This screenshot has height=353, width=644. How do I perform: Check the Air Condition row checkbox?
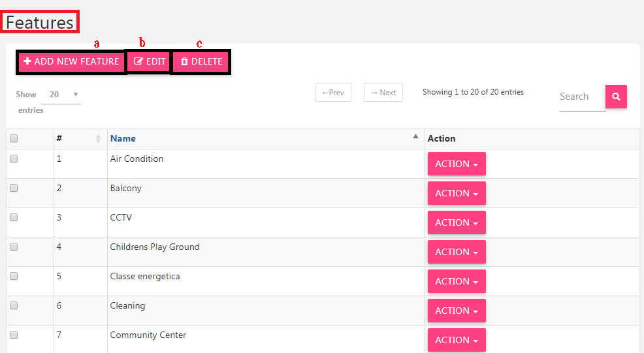point(14,159)
